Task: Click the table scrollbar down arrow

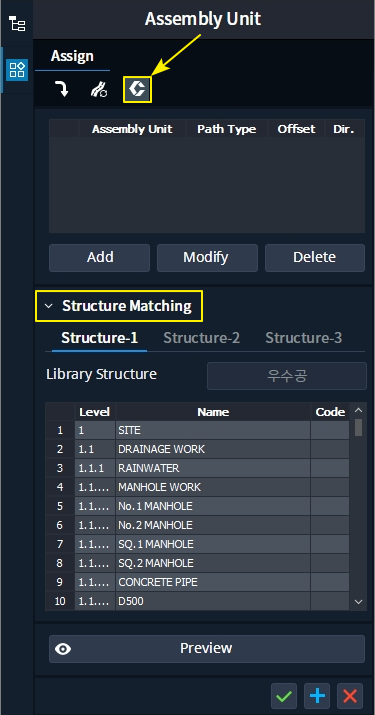Action: point(358,602)
